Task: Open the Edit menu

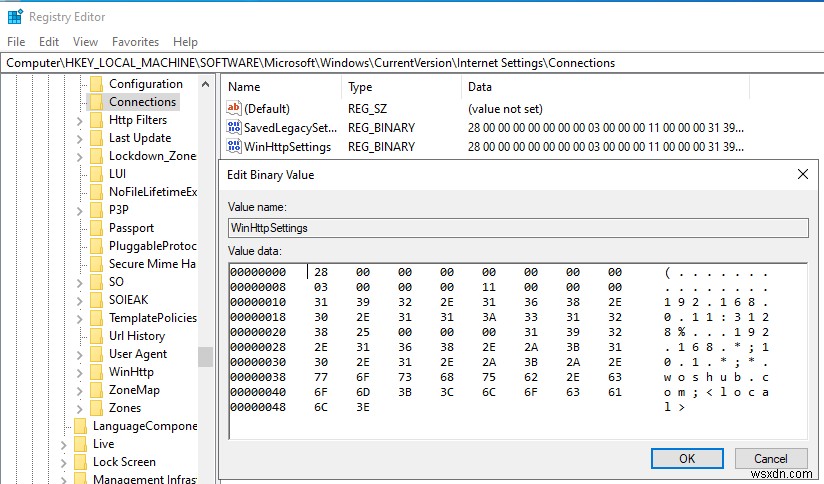Action: 49,42
